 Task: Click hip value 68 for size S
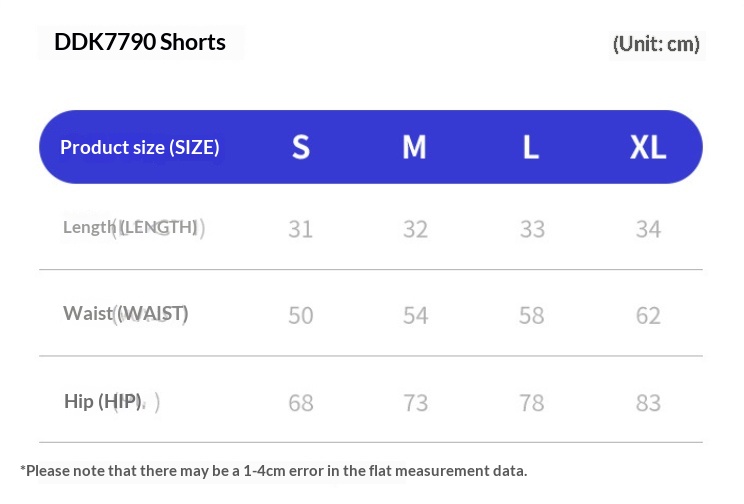point(300,403)
